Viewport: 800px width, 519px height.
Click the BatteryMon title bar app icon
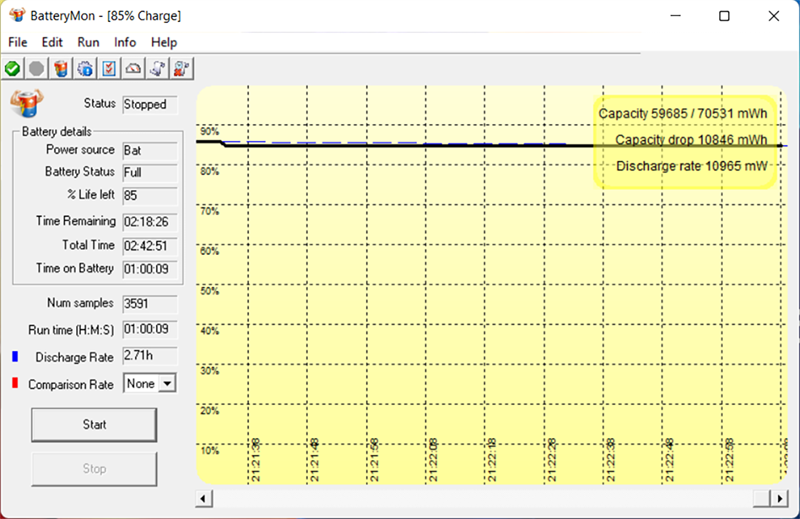[17, 15]
